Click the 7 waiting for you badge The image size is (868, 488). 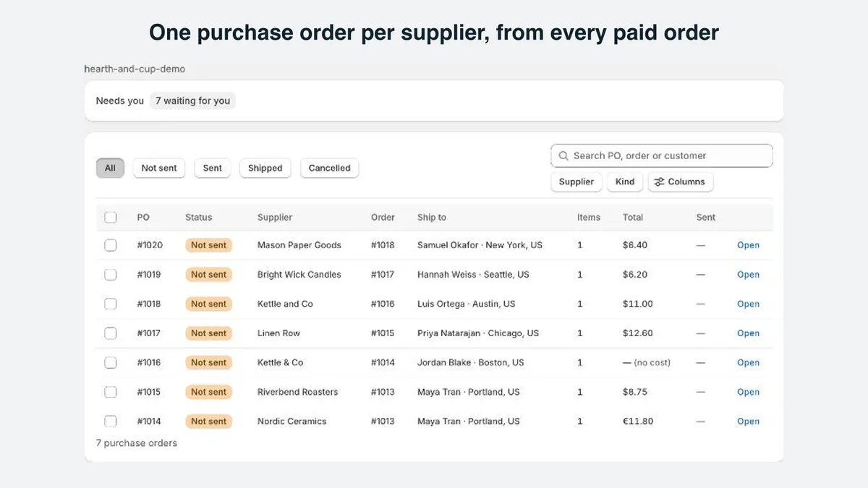(192, 100)
